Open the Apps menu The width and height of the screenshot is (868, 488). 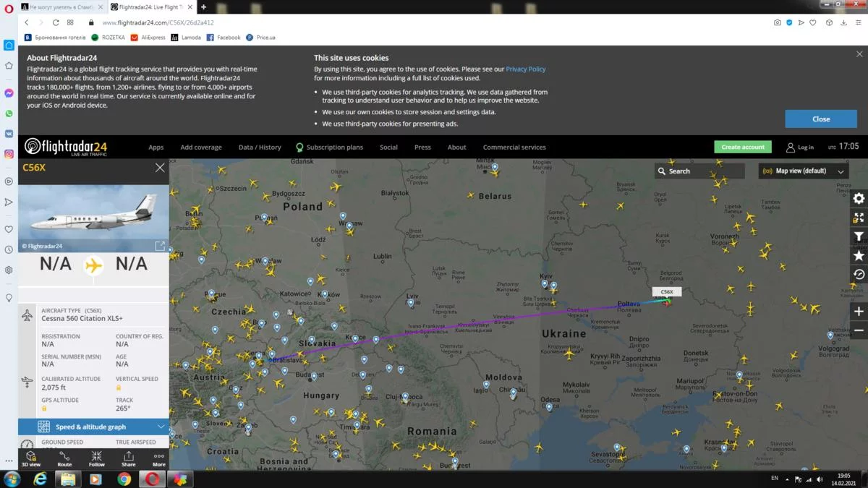tap(156, 147)
